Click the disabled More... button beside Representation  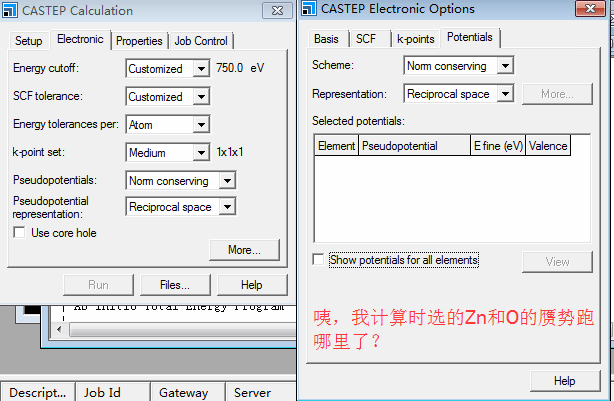pos(557,94)
